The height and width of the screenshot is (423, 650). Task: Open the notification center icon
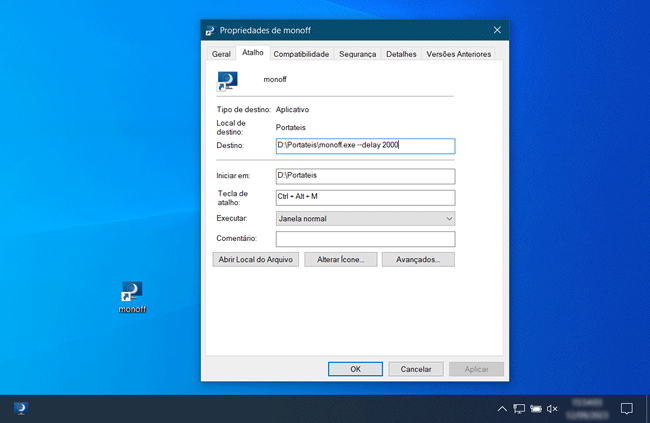[627, 409]
